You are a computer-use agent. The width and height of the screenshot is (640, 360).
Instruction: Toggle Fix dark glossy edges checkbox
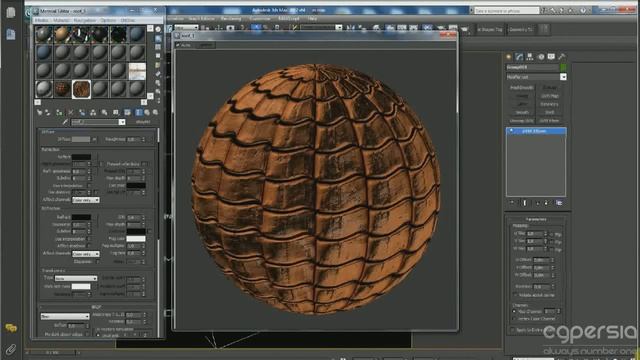click(87, 334)
